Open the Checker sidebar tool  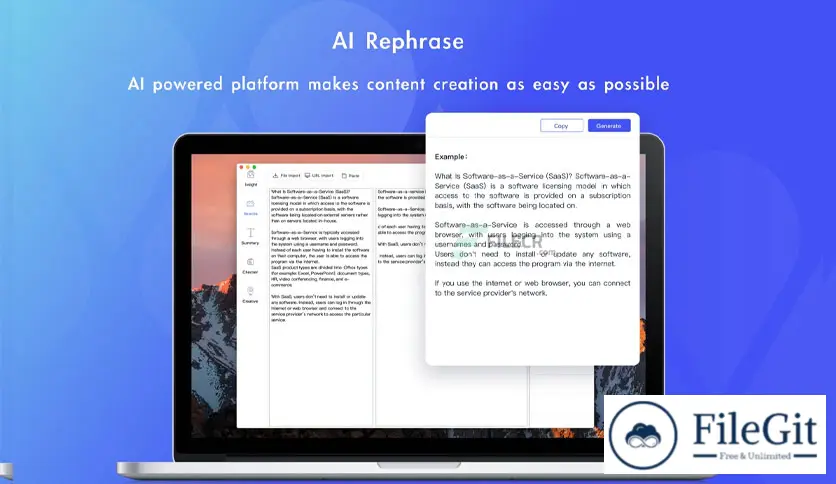[250, 265]
